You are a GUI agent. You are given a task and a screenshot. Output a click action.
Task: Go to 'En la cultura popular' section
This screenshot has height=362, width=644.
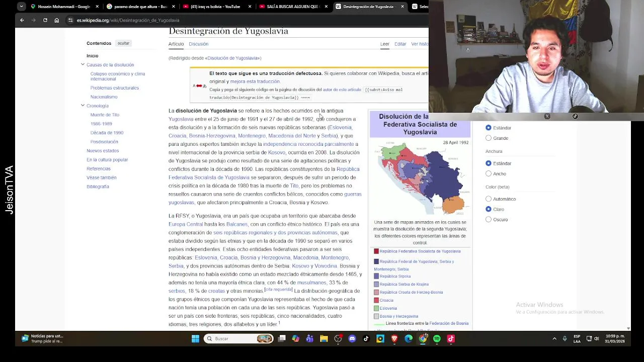107,160
